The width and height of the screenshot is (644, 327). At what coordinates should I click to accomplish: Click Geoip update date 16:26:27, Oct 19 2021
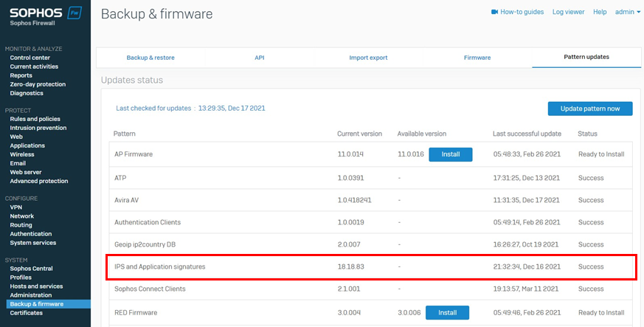[526, 244]
